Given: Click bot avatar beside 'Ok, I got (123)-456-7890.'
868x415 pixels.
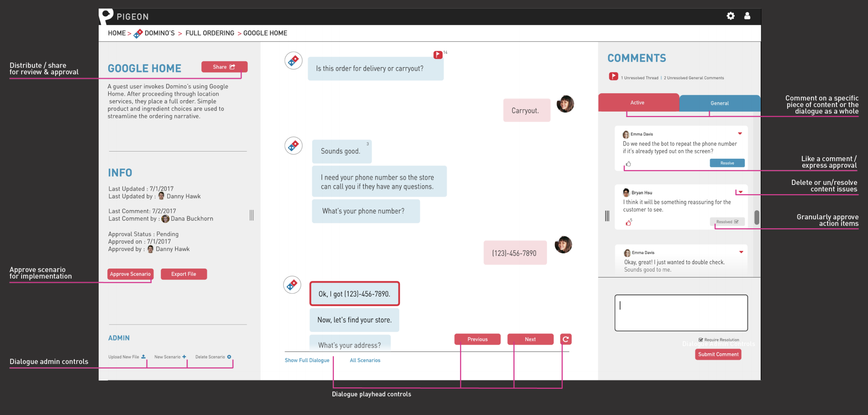Looking at the screenshot, I should (292, 285).
